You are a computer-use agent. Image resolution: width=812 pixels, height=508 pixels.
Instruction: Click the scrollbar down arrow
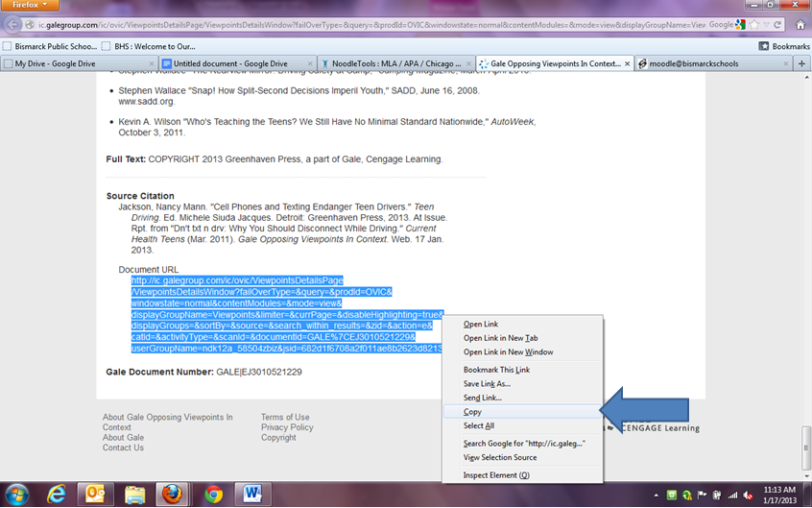tap(806, 474)
